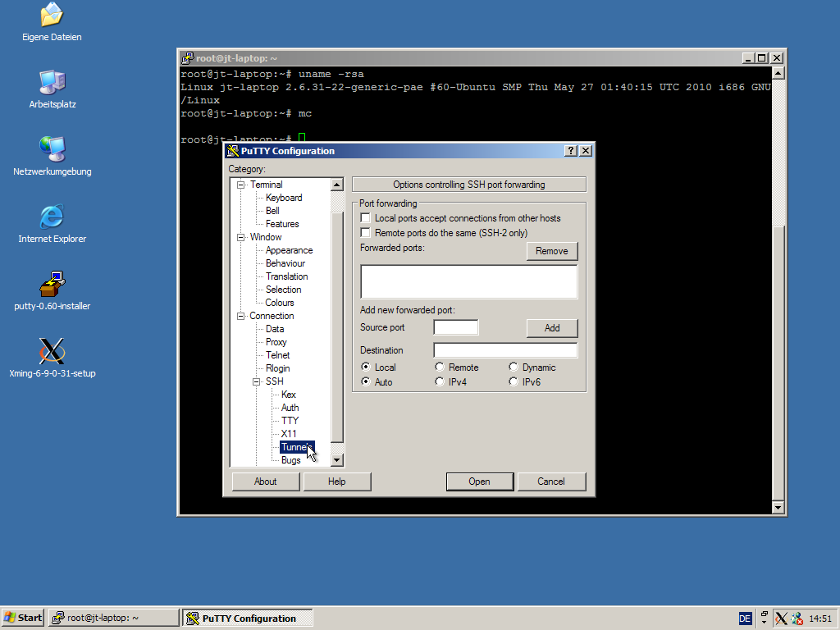Click the DE language indicator in the taskbar

745,619
